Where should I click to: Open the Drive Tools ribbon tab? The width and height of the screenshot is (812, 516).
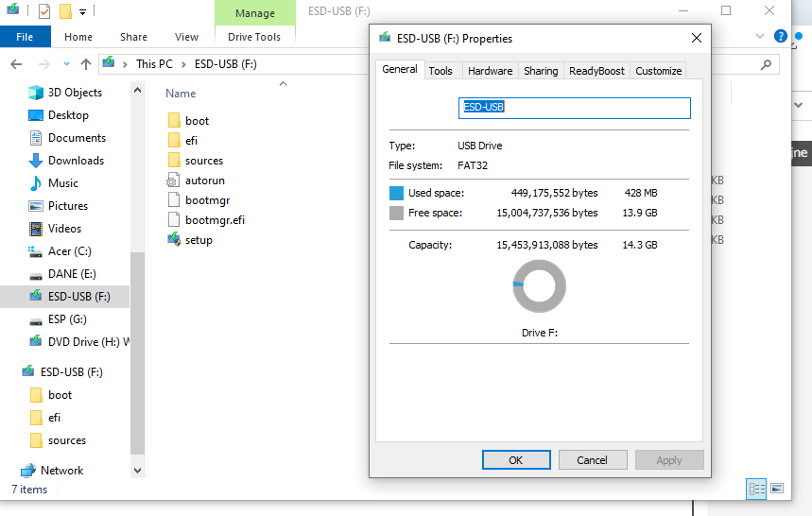click(254, 37)
